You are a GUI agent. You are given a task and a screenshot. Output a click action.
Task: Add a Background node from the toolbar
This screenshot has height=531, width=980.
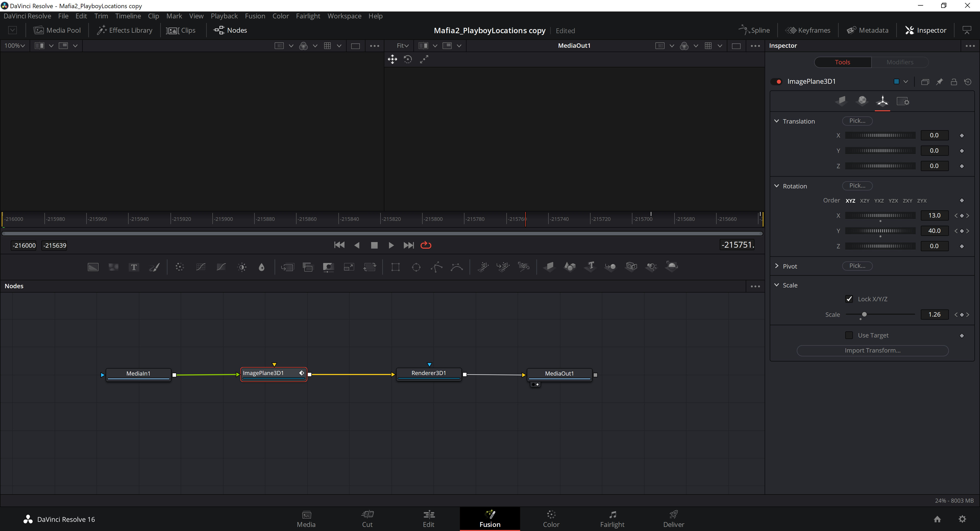click(93, 267)
